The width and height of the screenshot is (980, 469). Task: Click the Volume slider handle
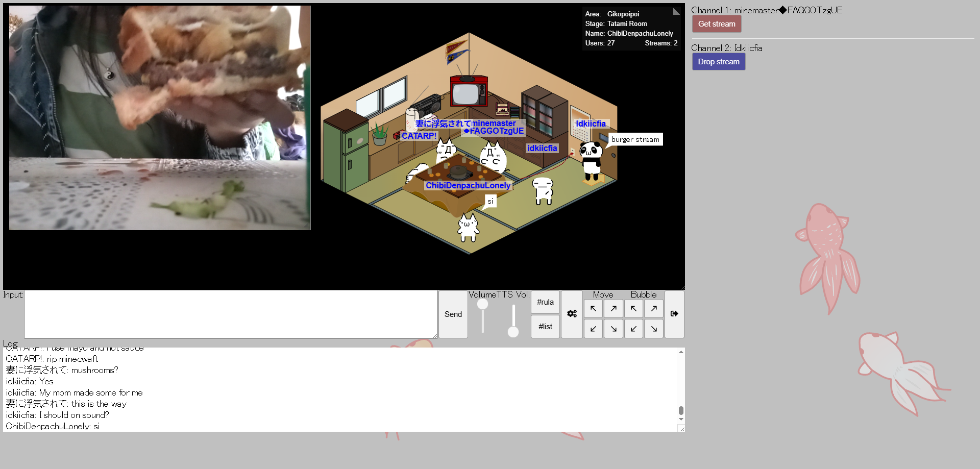coord(482,305)
